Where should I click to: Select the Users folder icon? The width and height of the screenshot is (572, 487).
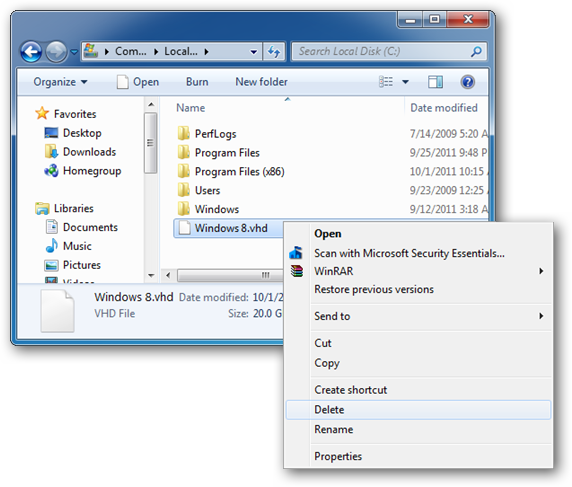pyautogui.click(x=183, y=190)
